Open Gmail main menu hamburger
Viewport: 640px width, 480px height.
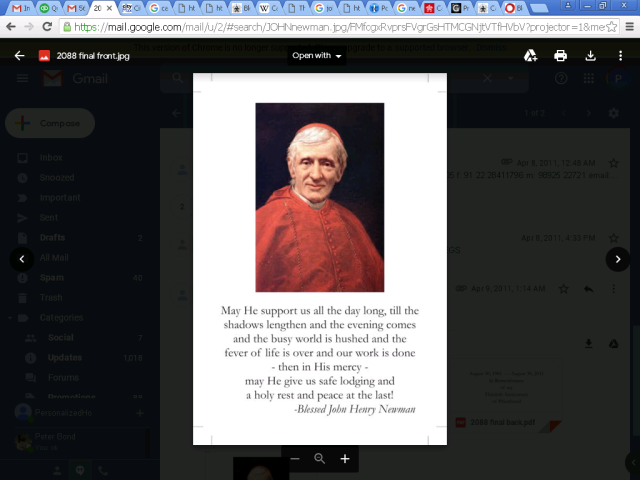22,78
